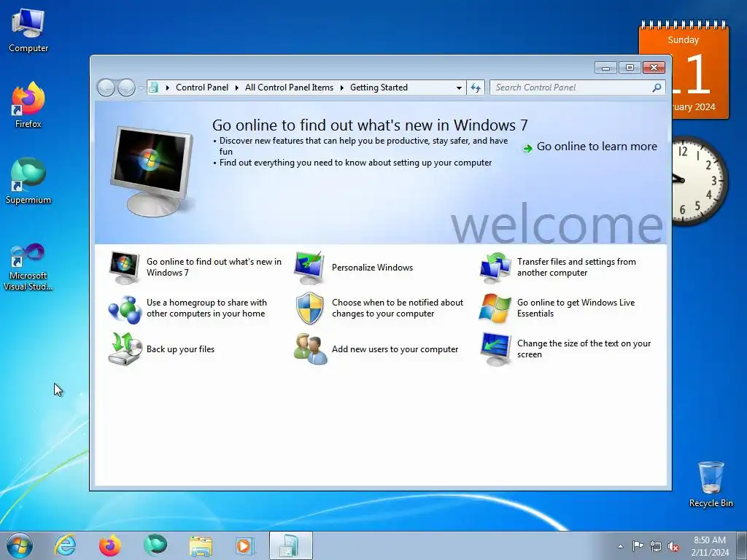The image size is (747, 560).
Task: Minimize the Getting Started window
Action: pyautogui.click(x=605, y=68)
